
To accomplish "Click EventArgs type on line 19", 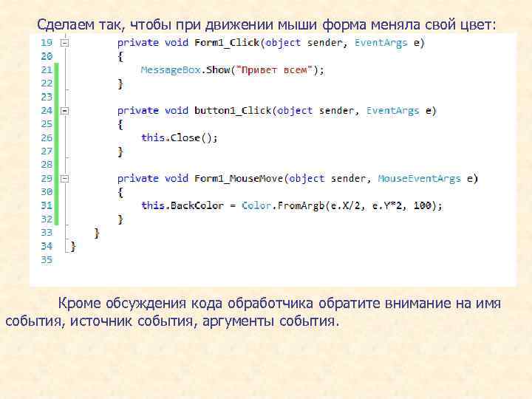I will [x=381, y=43].
